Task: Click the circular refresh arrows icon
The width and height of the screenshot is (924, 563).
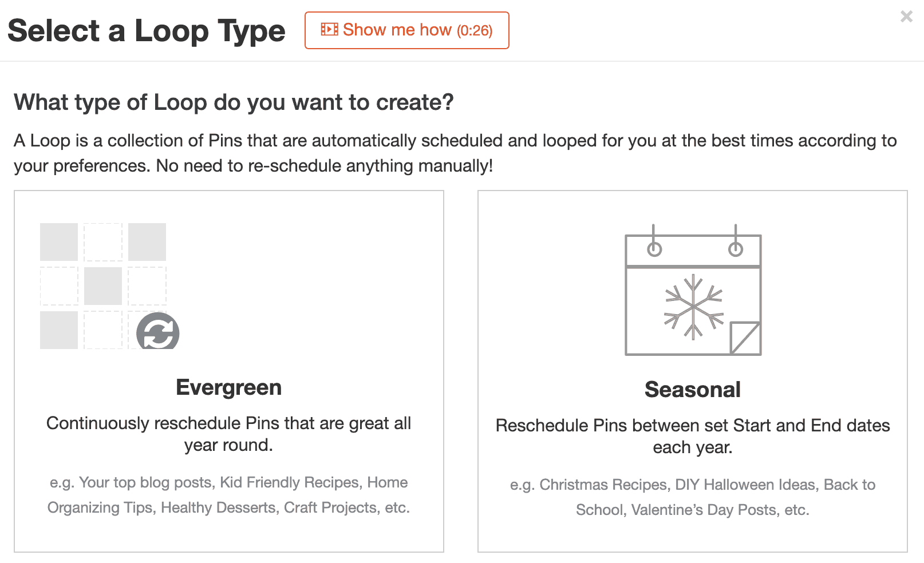Action: coord(158,332)
